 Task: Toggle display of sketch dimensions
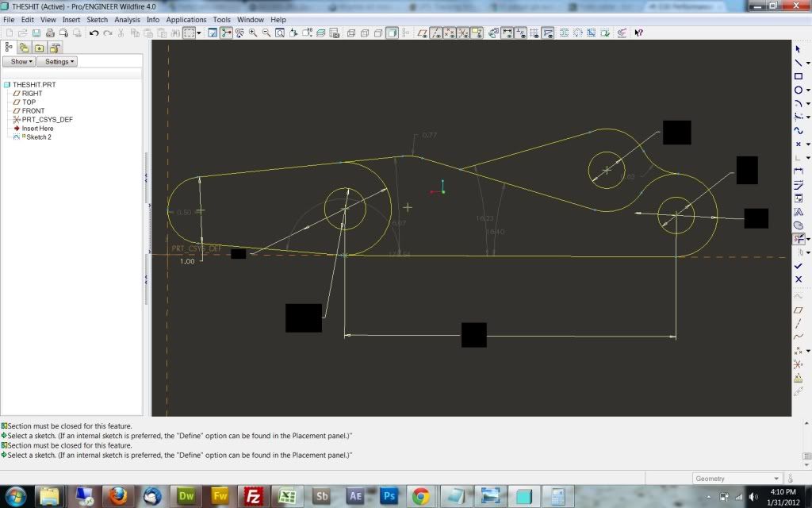click(507, 33)
